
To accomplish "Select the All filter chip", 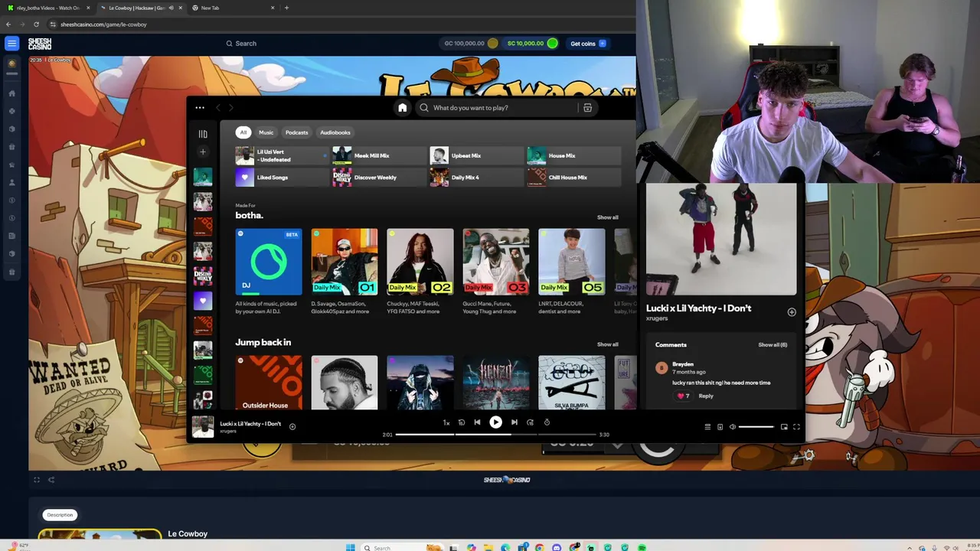I will click(243, 132).
